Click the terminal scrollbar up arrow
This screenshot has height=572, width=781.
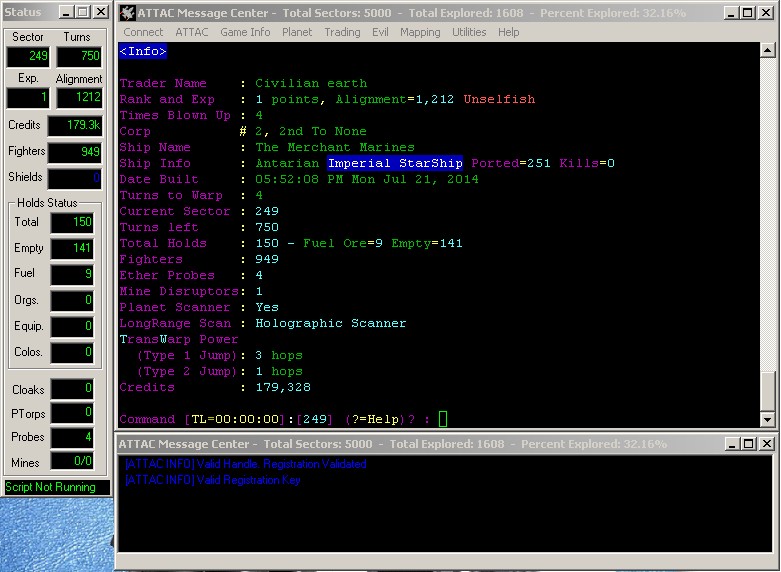767,50
